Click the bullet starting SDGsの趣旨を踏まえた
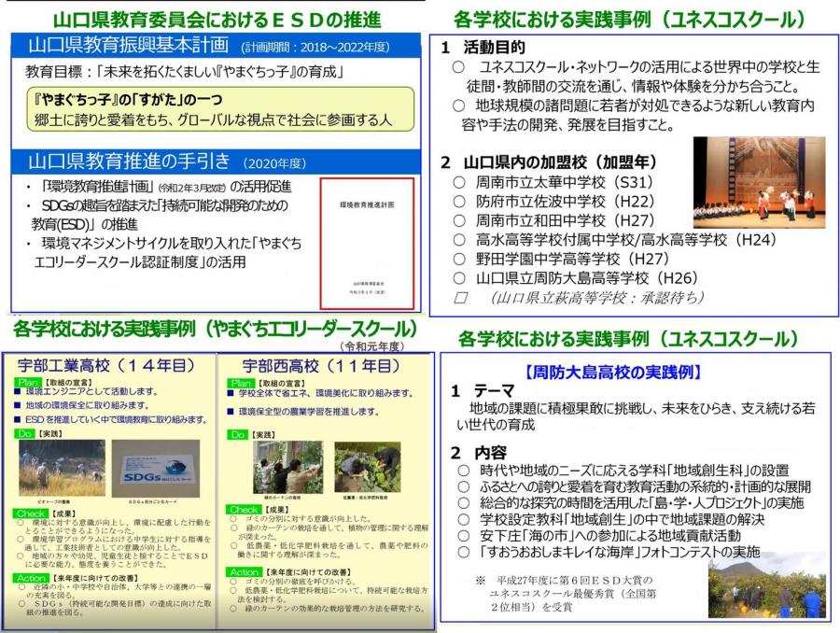The width and height of the screenshot is (840, 633). [160, 215]
